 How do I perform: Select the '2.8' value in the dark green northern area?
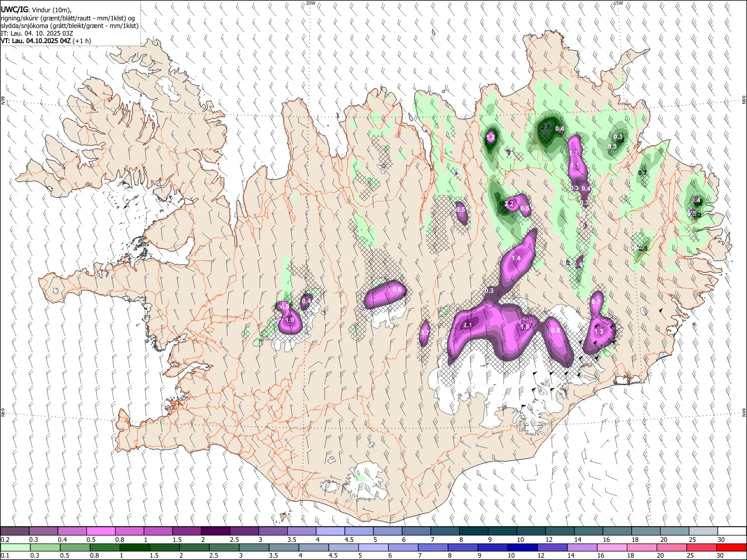546,127
